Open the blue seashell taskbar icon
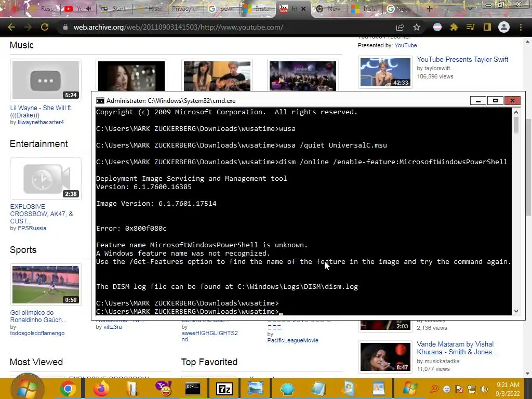532x399 pixels. tap(287, 389)
